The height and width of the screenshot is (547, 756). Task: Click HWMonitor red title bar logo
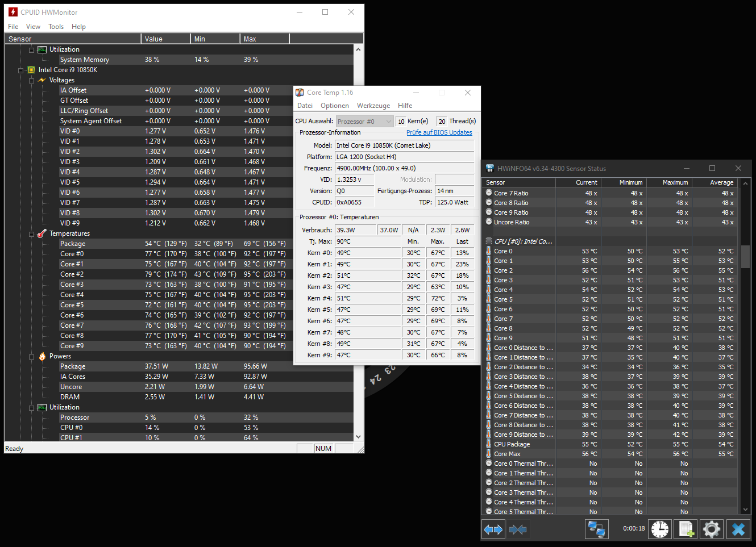(x=13, y=12)
